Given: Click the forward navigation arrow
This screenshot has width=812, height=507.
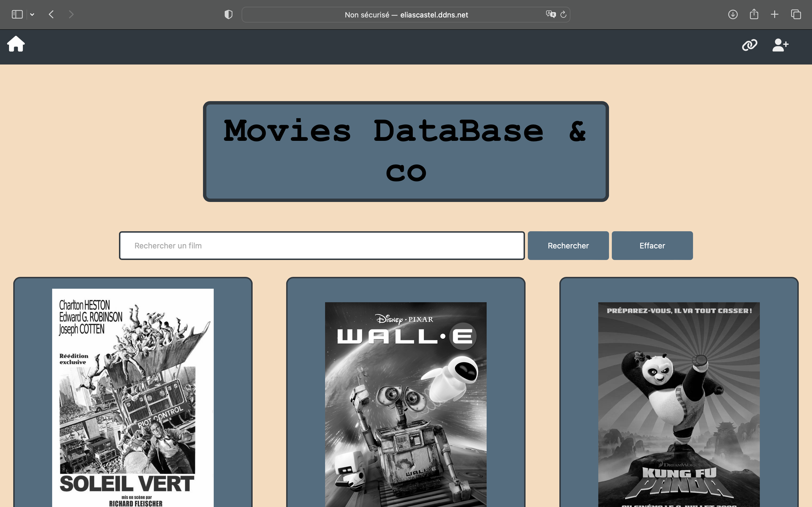Looking at the screenshot, I should [x=71, y=14].
